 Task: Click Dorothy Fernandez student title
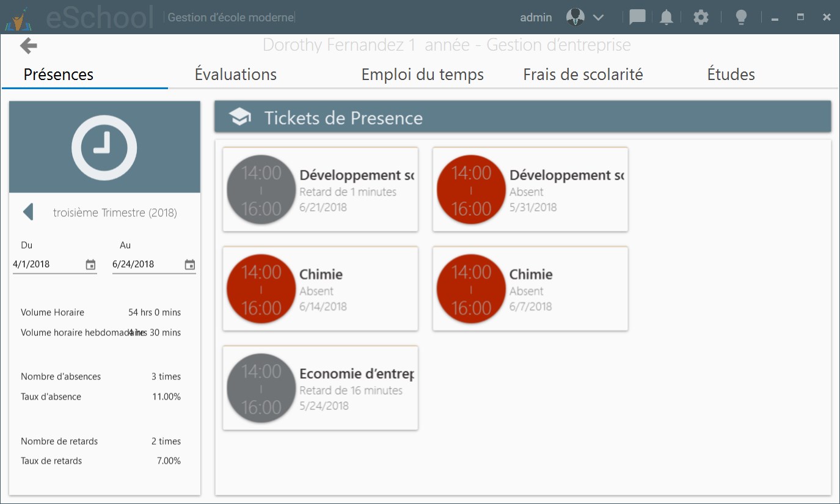447,45
